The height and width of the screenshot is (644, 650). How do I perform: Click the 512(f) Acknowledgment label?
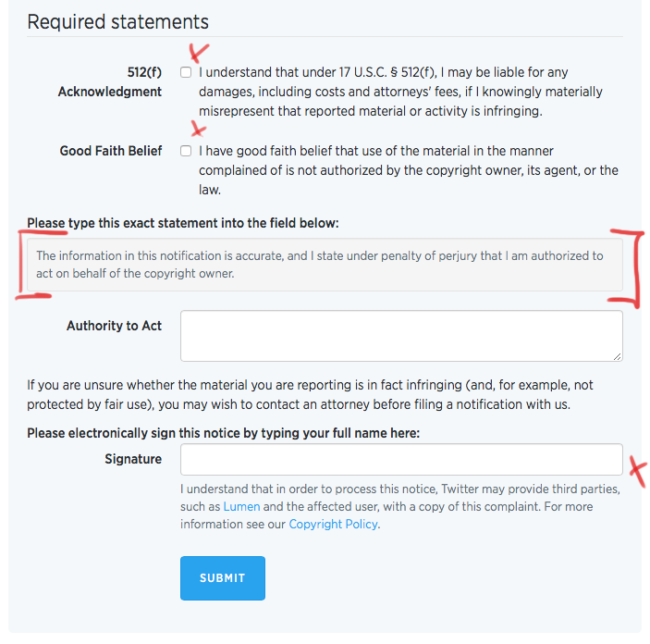click(x=110, y=81)
